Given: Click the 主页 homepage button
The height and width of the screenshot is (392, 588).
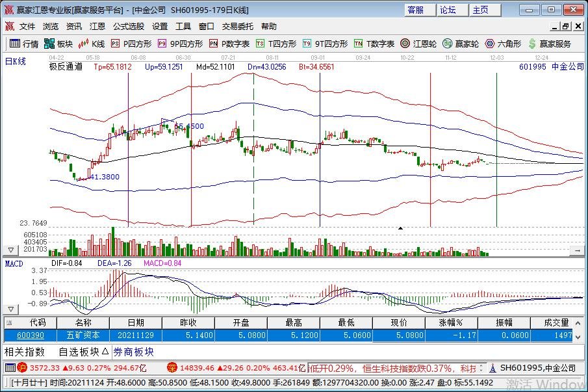Looking at the screenshot, I should 485,10.
